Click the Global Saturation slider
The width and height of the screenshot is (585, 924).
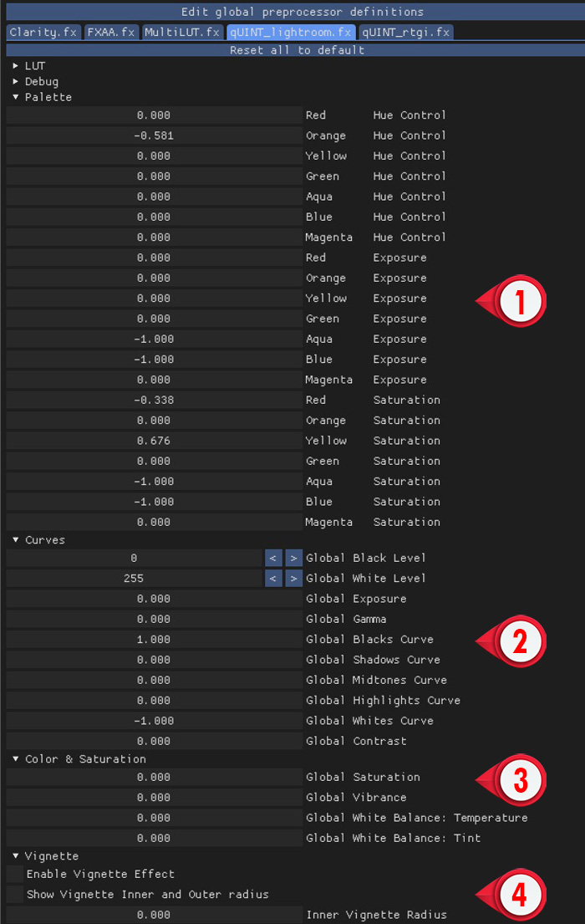click(x=155, y=777)
